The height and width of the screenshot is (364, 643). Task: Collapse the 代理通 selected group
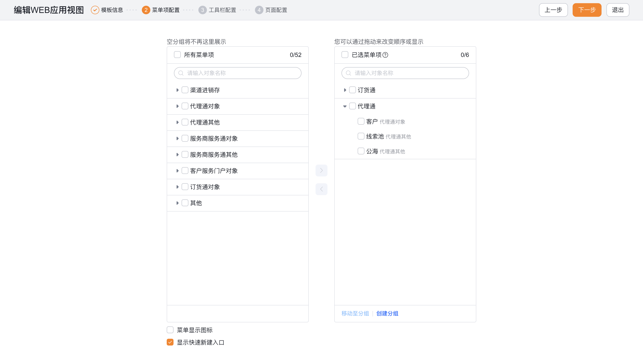point(345,106)
